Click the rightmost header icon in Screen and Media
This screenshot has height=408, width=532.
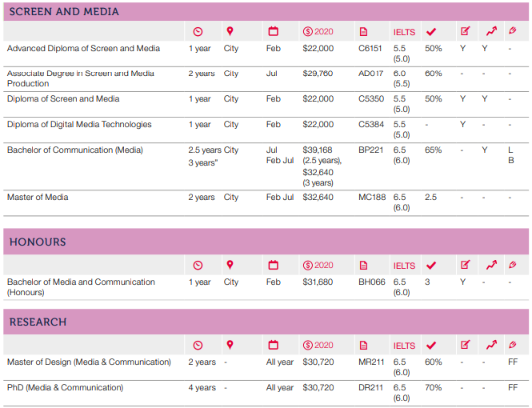point(512,32)
